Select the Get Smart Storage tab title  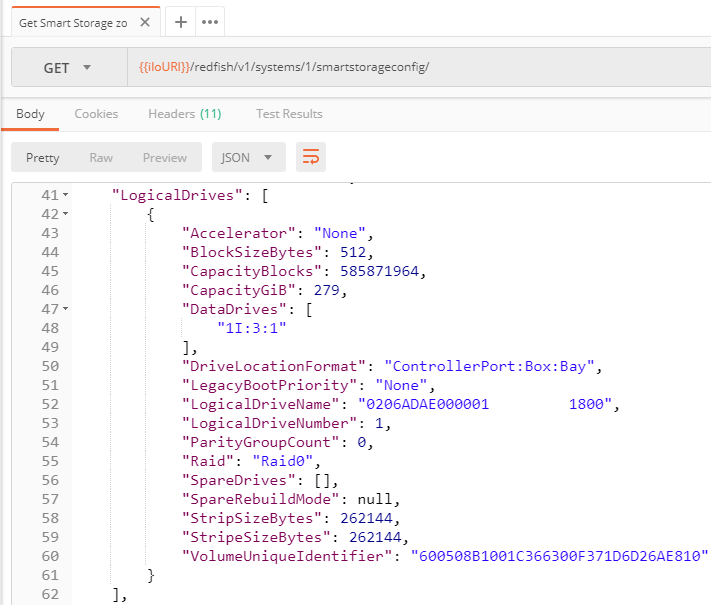(73, 23)
